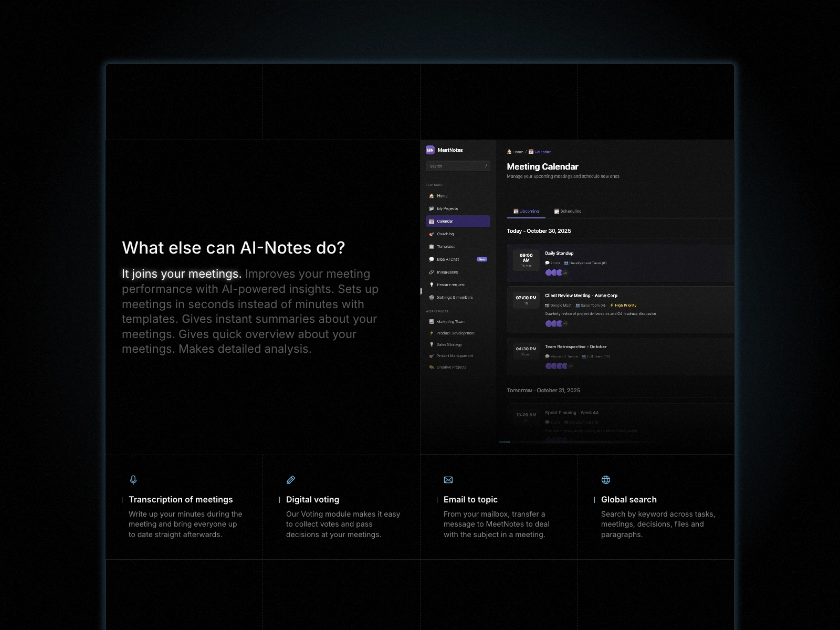Click the Daily Standup attendee avatars
Viewport: 840px width, 630px height.
[x=556, y=273]
